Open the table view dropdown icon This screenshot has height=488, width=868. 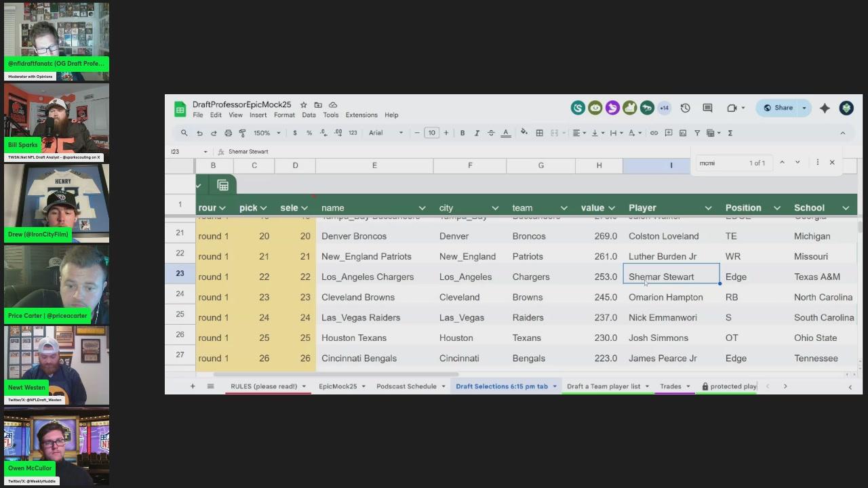click(713, 133)
